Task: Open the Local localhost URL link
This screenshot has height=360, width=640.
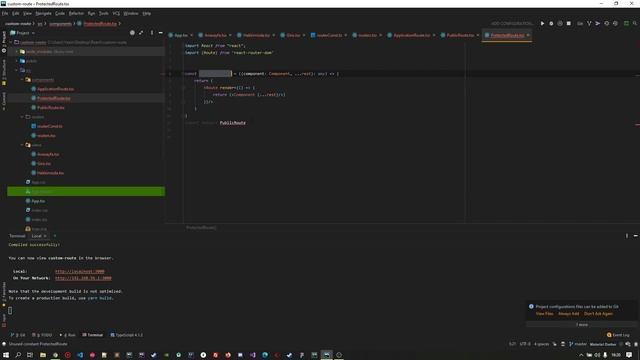Action: click(x=80, y=271)
